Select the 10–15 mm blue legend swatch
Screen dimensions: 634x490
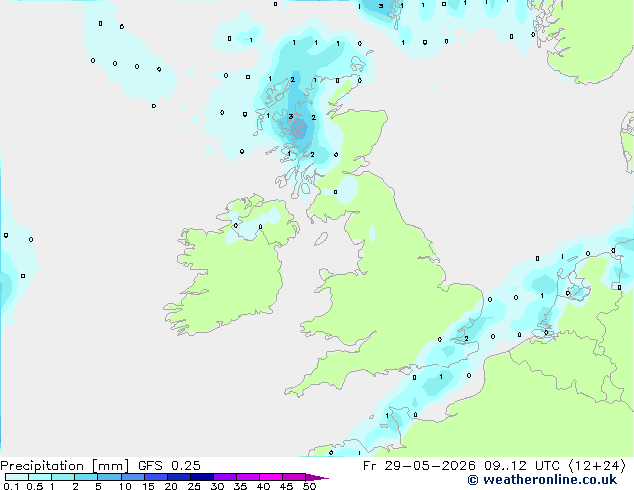click(x=133, y=477)
